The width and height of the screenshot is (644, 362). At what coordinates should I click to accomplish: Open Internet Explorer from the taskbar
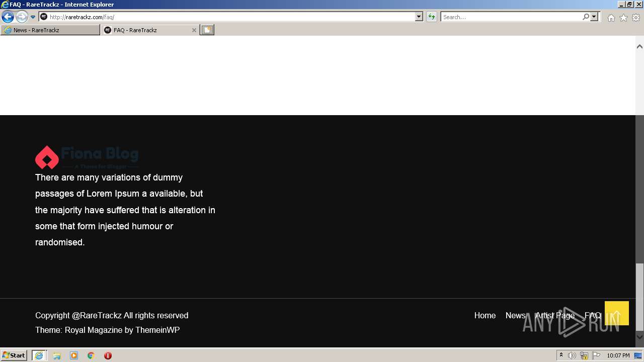(x=39, y=355)
